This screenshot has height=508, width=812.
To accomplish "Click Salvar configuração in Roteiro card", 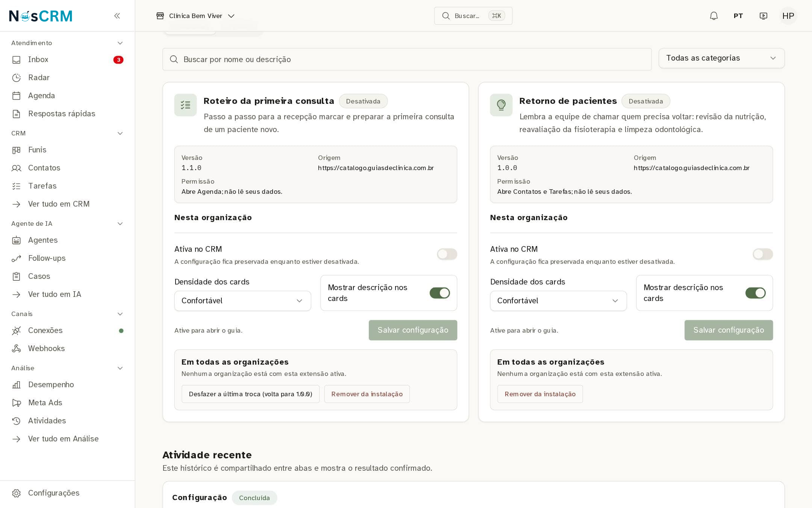I will (x=413, y=330).
